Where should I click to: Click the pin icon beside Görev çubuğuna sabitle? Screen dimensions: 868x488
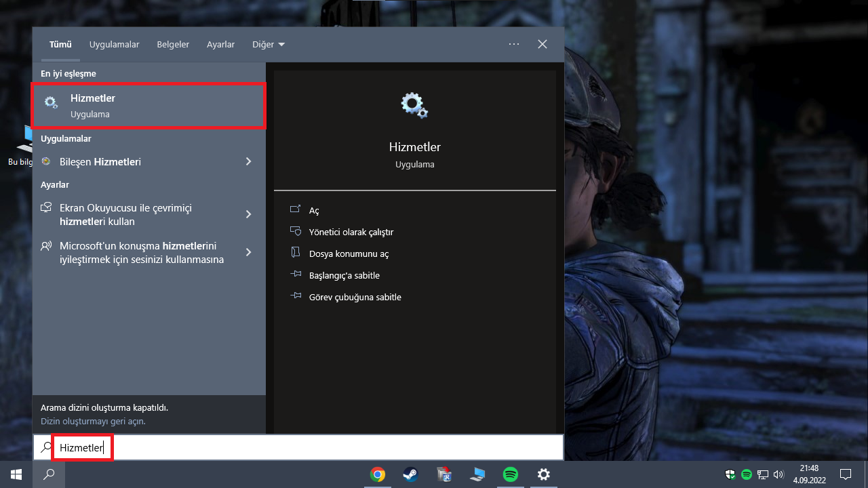[x=295, y=297]
